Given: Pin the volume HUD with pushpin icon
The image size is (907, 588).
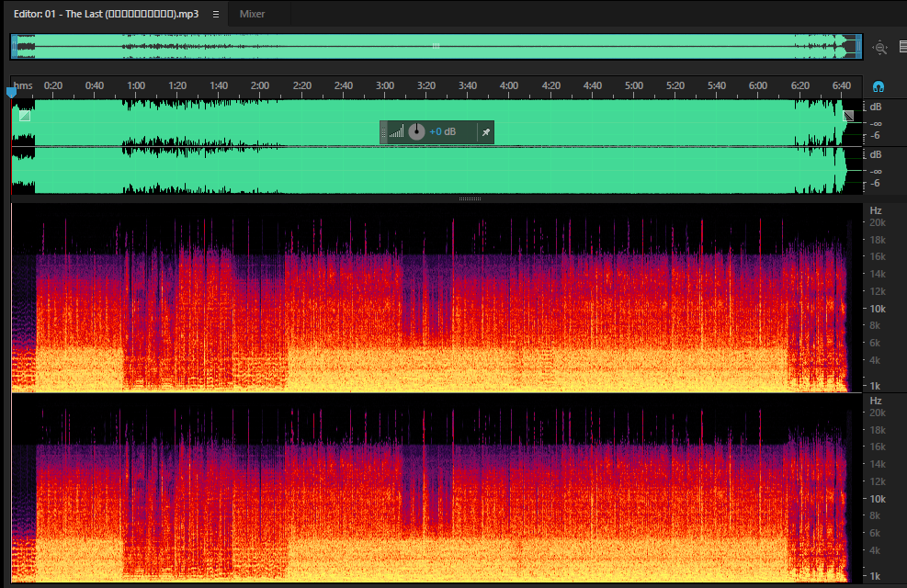Looking at the screenshot, I should coord(486,132).
